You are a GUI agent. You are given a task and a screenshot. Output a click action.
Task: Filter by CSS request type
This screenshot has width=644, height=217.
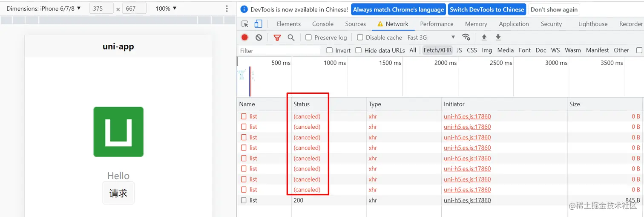coord(472,50)
